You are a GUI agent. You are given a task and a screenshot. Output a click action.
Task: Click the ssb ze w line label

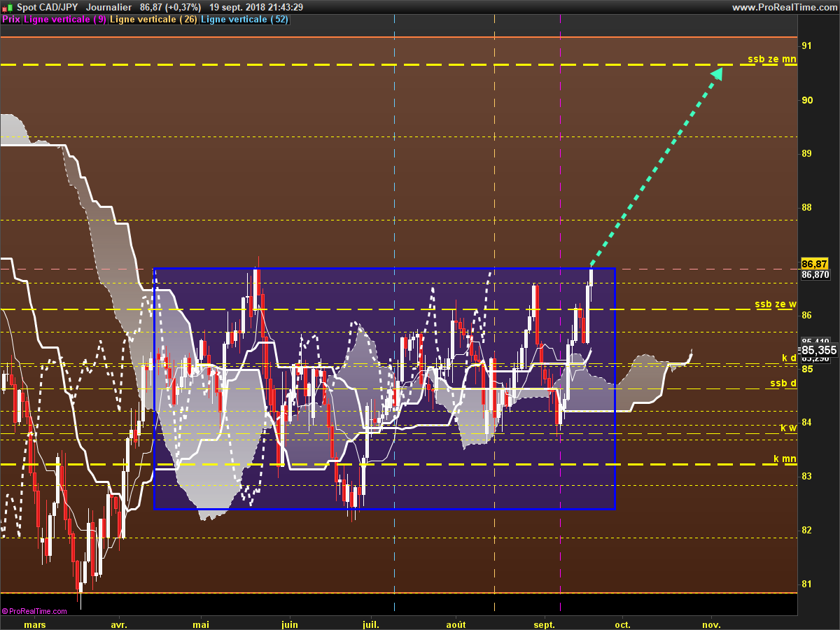pos(776,304)
